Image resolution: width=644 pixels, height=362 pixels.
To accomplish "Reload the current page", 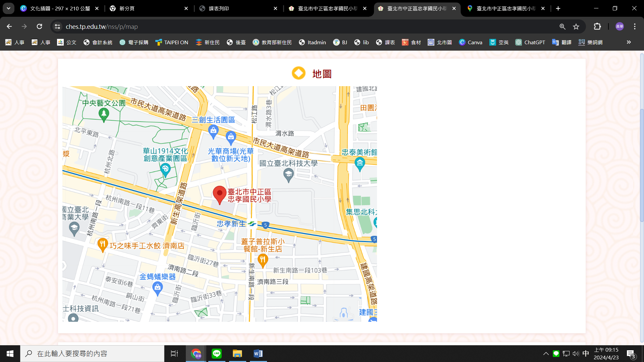I will pyautogui.click(x=39, y=26).
